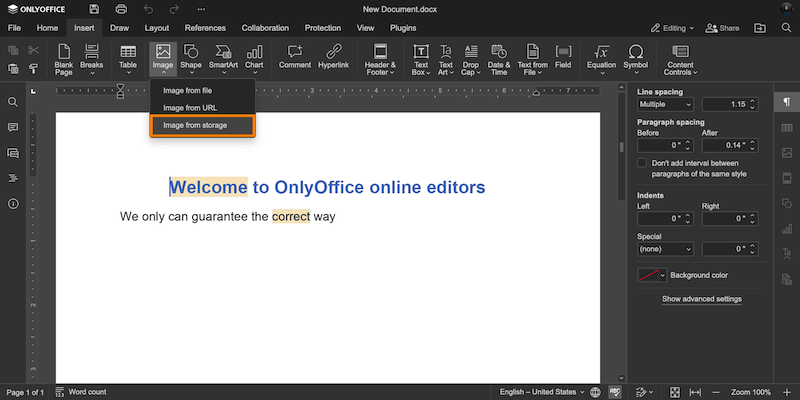
Task: Open the search icon in the left sidebar
Action: point(13,102)
